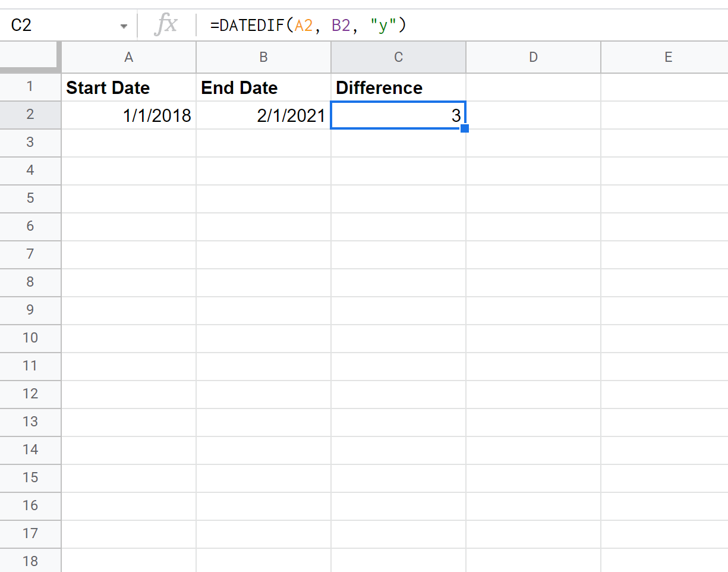Select row 2 header
The height and width of the screenshot is (572, 728).
click(30, 115)
